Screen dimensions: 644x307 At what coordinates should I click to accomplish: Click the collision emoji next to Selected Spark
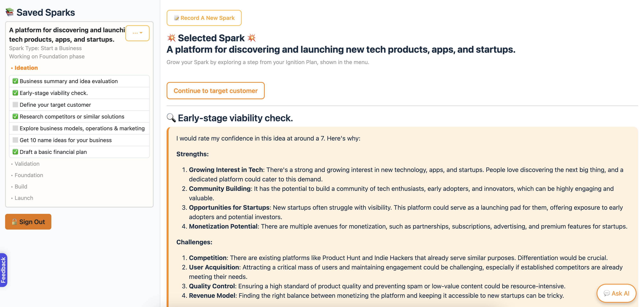(172, 38)
